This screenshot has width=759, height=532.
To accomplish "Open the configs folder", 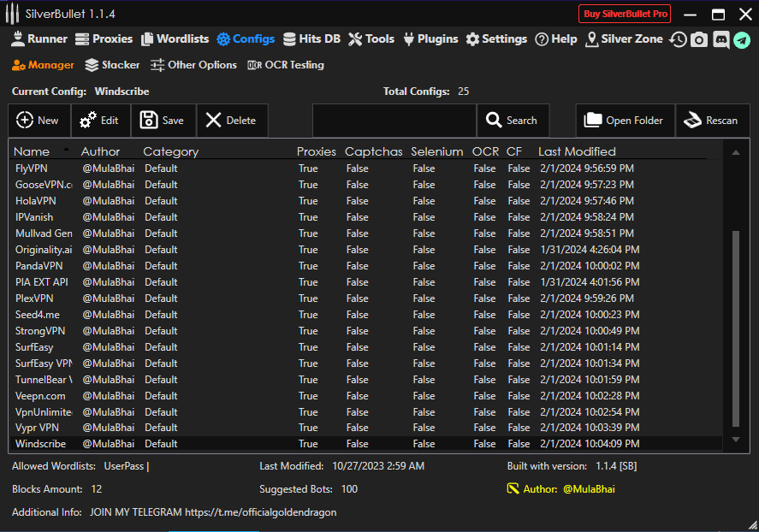I will [x=626, y=121].
